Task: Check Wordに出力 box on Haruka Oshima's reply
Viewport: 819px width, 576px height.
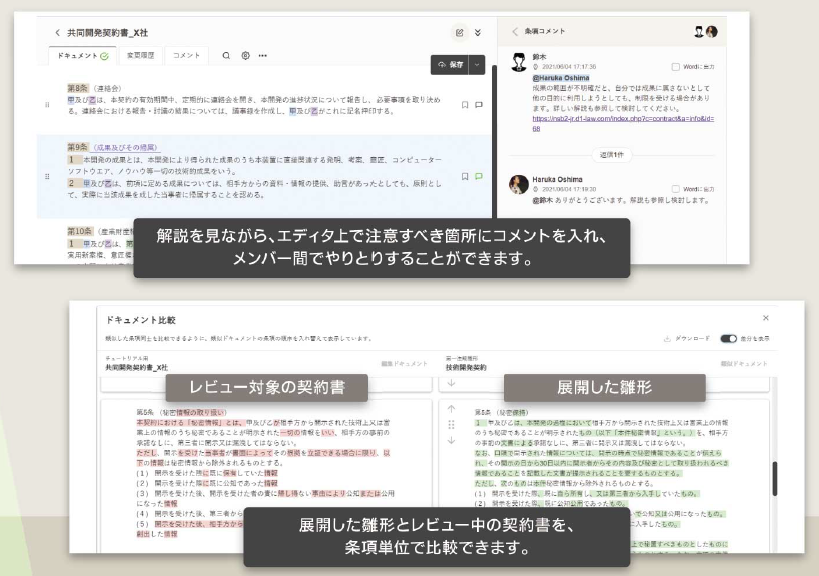Action: [x=676, y=188]
